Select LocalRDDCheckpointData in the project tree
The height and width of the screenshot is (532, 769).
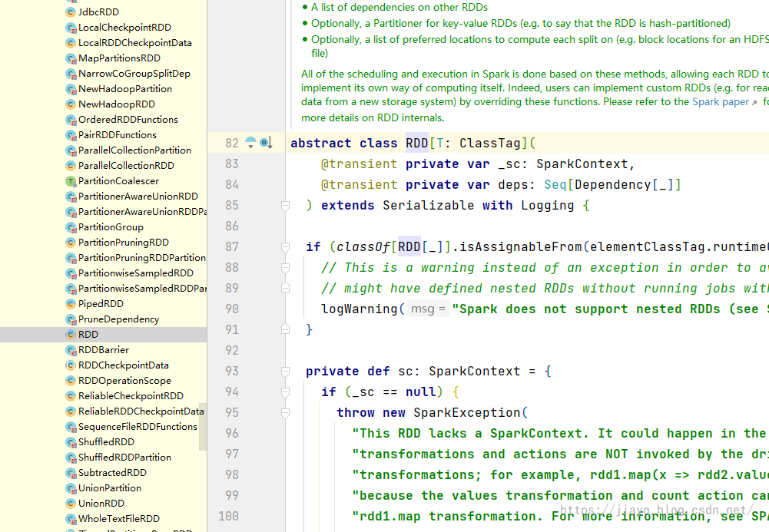point(135,43)
